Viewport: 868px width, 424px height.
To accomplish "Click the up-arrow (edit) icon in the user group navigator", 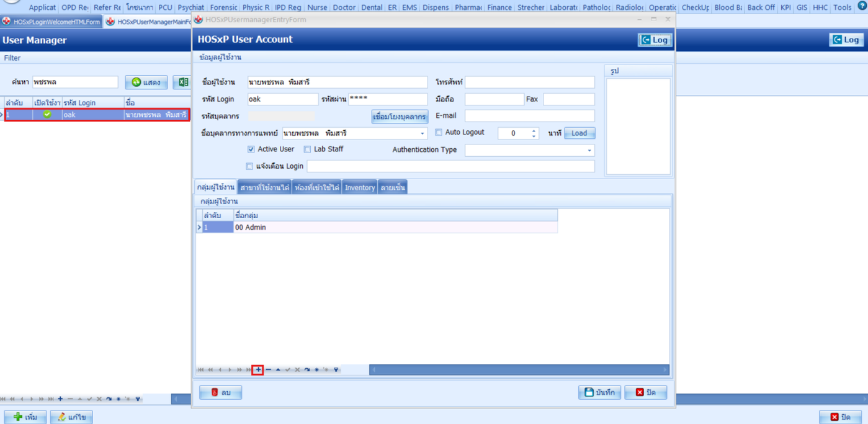I will pos(278,369).
